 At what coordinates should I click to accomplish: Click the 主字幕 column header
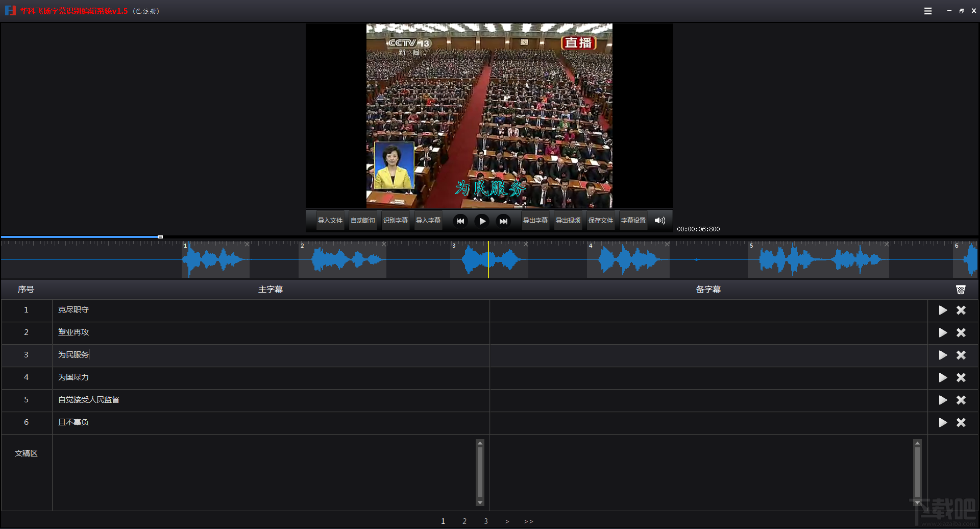click(x=271, y=290)
